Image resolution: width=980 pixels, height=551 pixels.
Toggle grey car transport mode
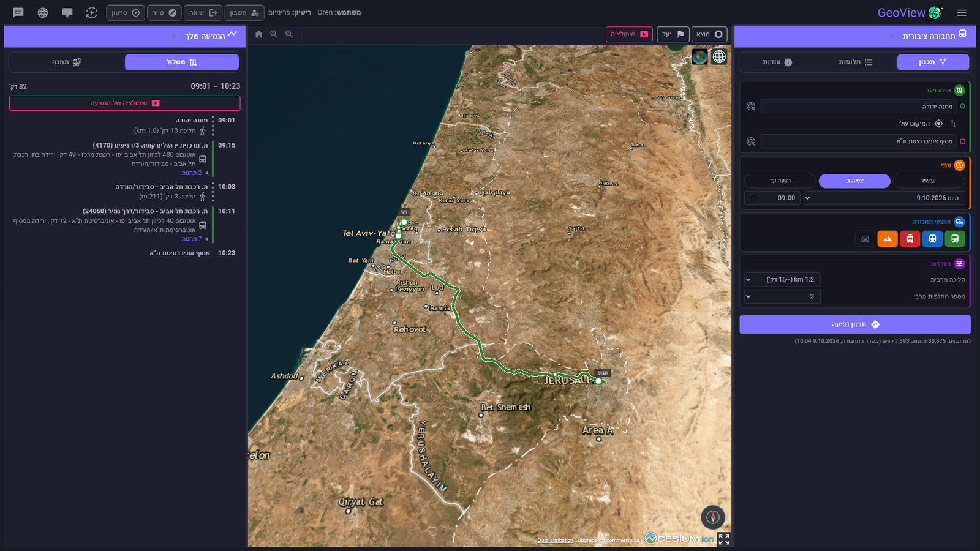pos(865,239)
